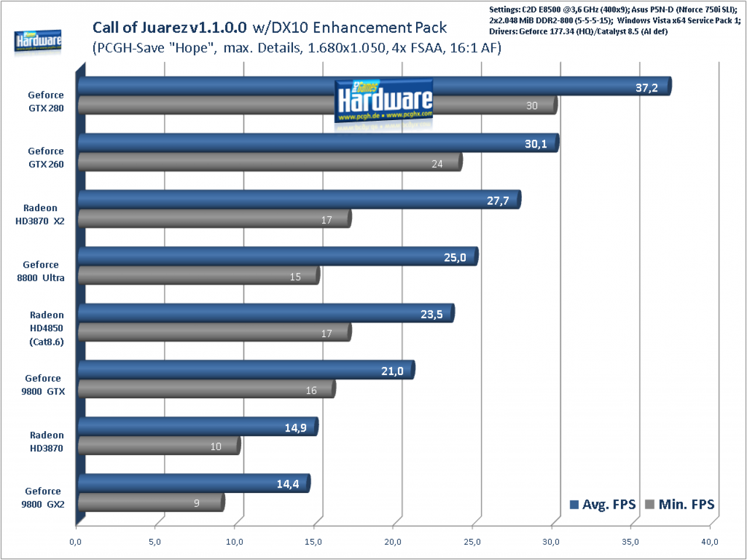The width and height of the screenshot is (747, 560).
Task: Click the 14,9 value for Radeon HD3870
Action: (x=295, y=428)
